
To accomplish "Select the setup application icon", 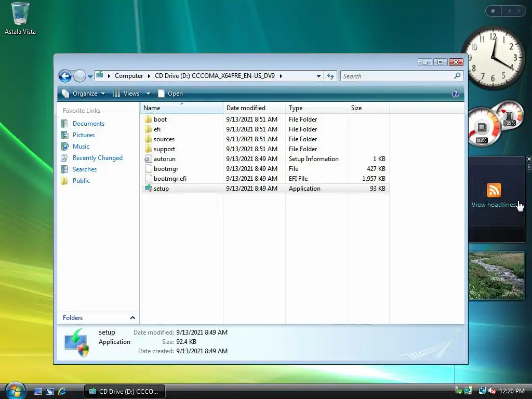I will pyautogui.click(x=148, y=188).
